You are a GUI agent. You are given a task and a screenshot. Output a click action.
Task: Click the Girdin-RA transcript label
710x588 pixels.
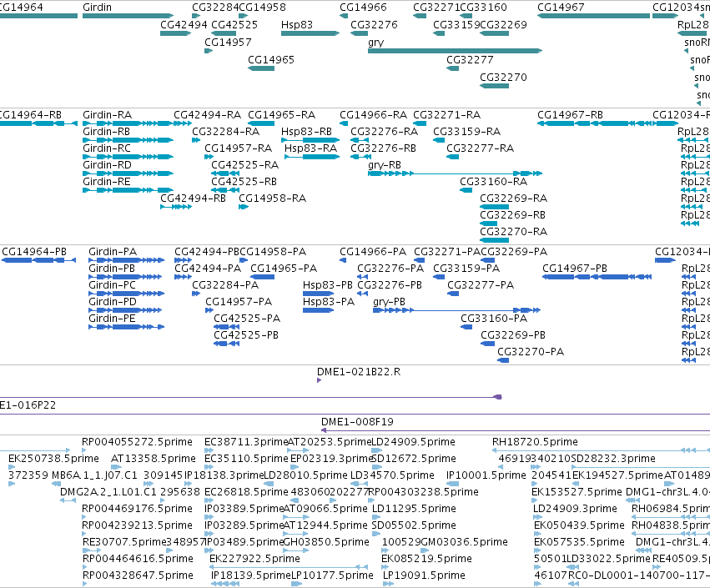(x=108, y=115)
